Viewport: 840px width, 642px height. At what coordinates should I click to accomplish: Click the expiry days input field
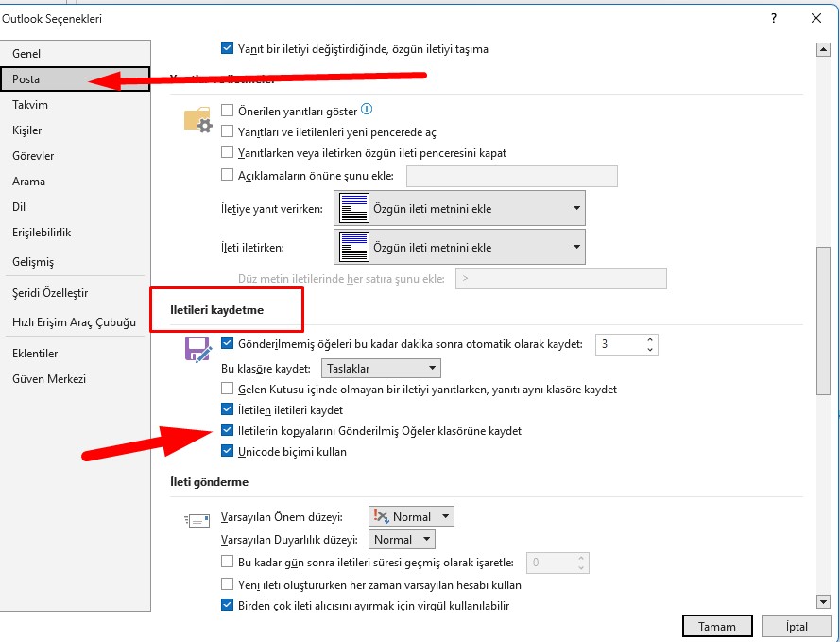551,563
